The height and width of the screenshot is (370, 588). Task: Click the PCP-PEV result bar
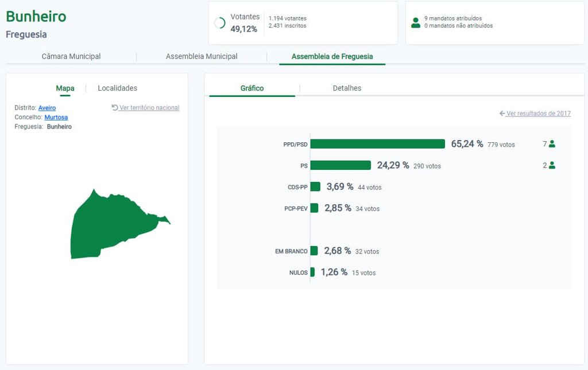(314, 208)
